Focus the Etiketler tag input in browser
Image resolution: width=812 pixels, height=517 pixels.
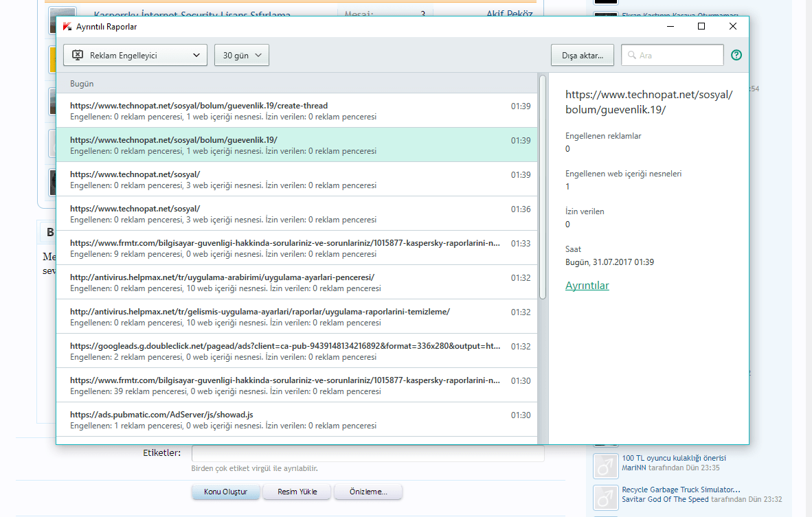[x=368, y=453]
